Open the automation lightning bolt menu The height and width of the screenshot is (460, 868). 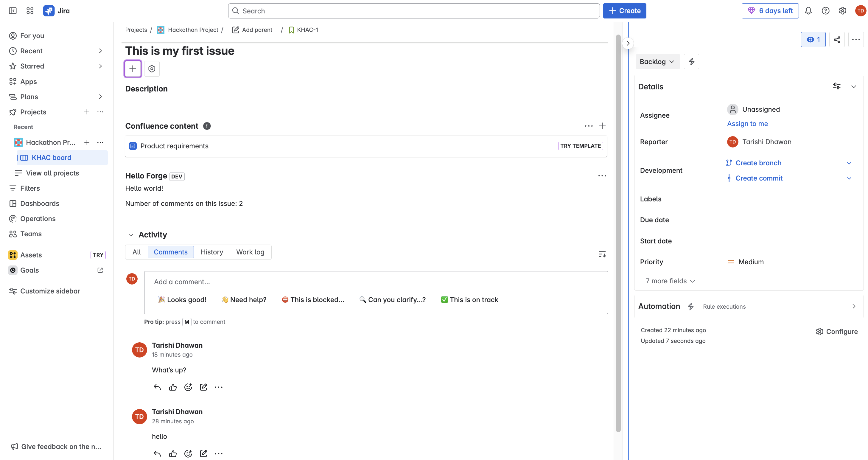(x=691, y=62)
